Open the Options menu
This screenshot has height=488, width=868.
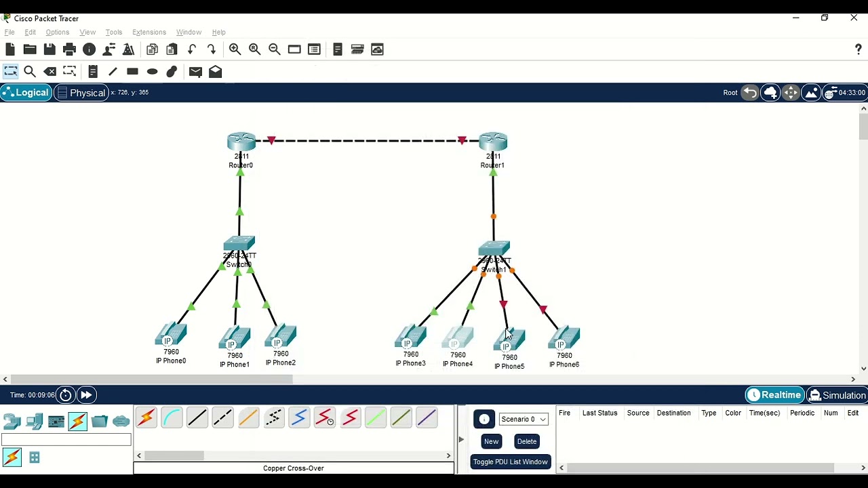pos(58,32)
